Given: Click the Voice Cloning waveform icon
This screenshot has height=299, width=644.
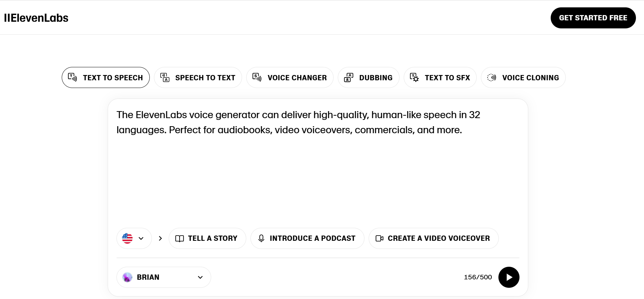Looking at the screenshot, I should [492, 77].
